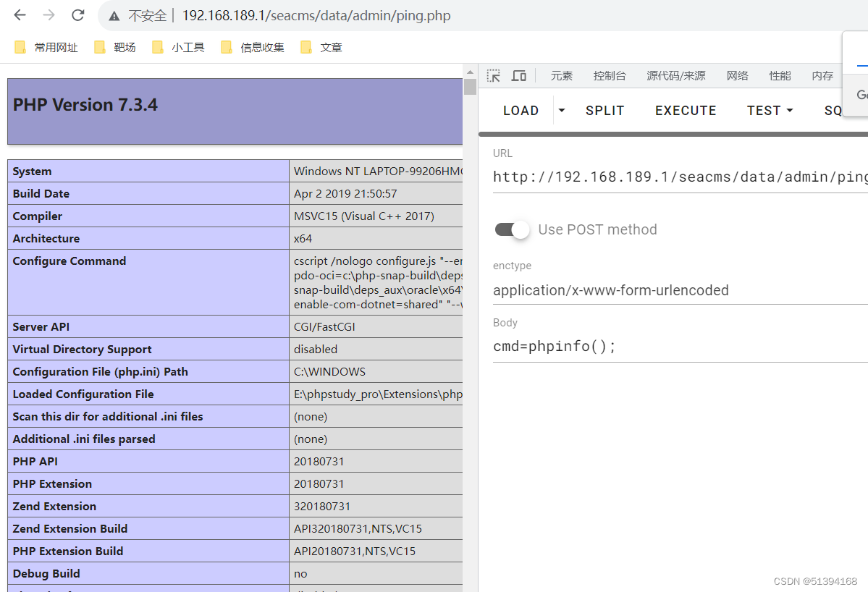Click the PHP Version 7.3.4 heading
Viewport: 868px width, 592px height.
(85, 105)
